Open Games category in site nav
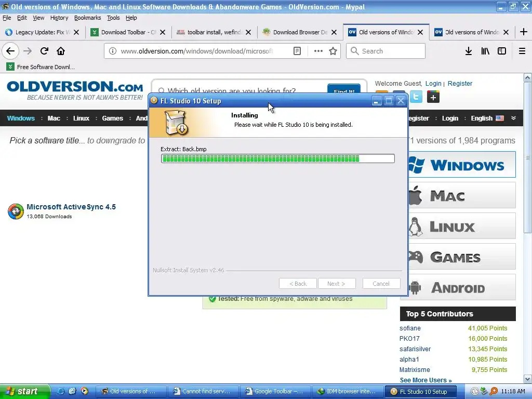The image size is (532, 399). click(112, 118)
